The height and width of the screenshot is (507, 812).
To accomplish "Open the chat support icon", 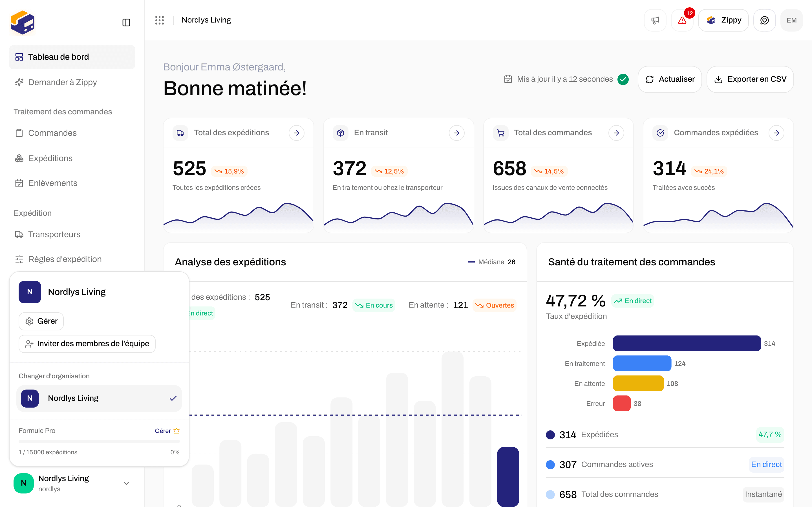I will (764, 21).
